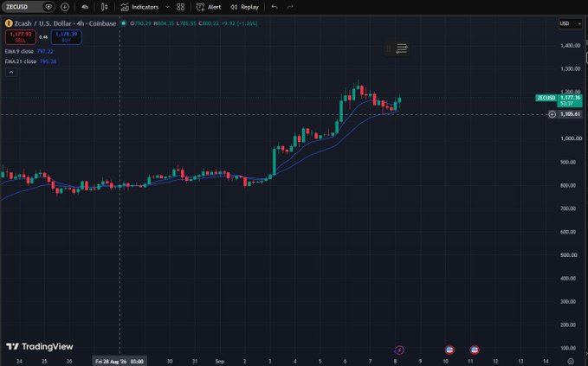
Task: Click the EMA 9 value 797.22
Action: pos(45,51)
